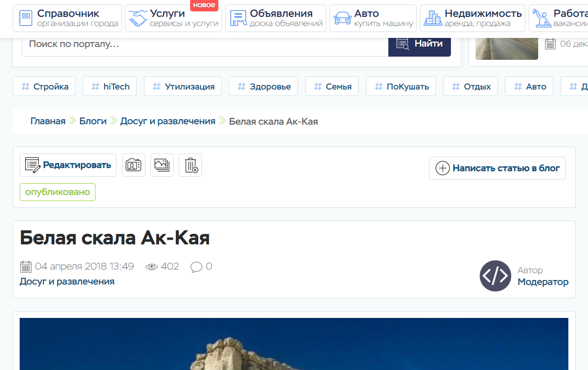Select the Здоровье hashtag tag

click(263, 86)
